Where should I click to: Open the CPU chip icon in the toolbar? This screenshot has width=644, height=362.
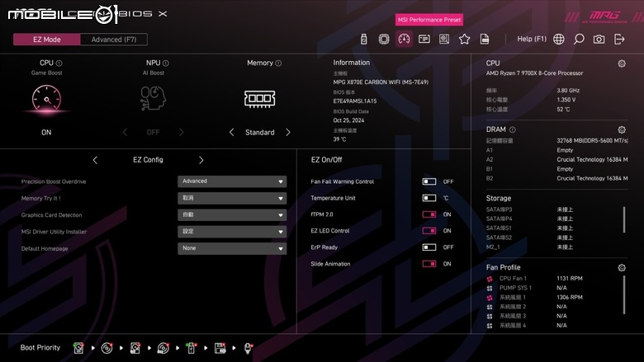[x=384, y=39]
